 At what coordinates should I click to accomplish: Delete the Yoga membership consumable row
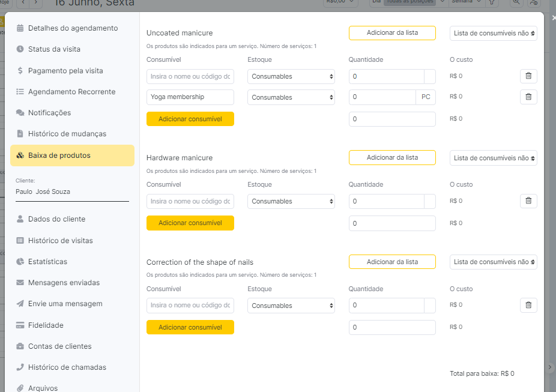pos(528,97)
